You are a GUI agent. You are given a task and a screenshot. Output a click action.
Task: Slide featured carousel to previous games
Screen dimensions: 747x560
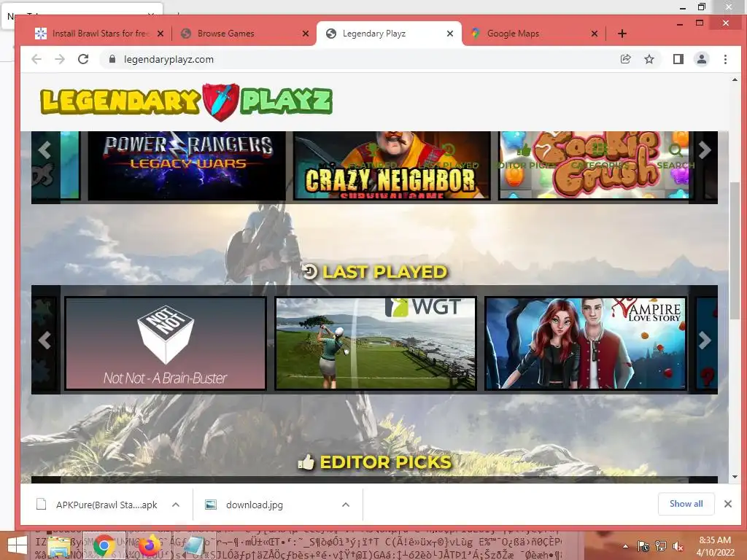coord(44,150)
